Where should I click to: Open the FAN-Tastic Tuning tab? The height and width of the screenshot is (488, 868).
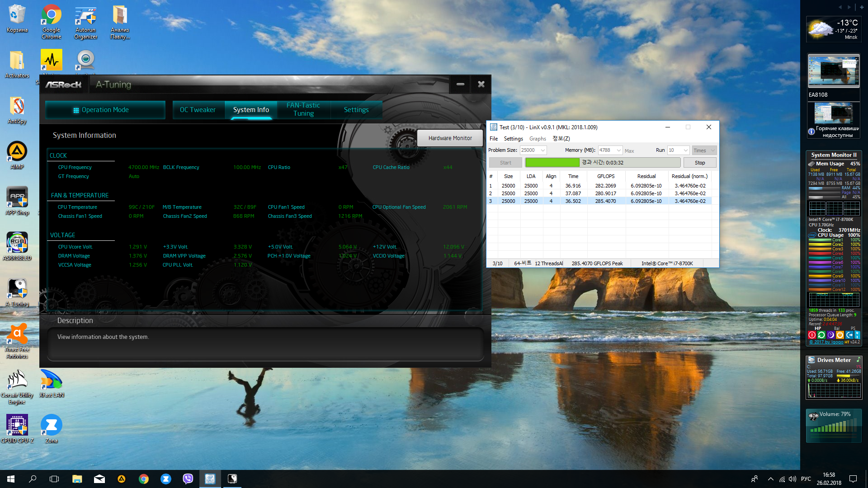click(303, 109)
